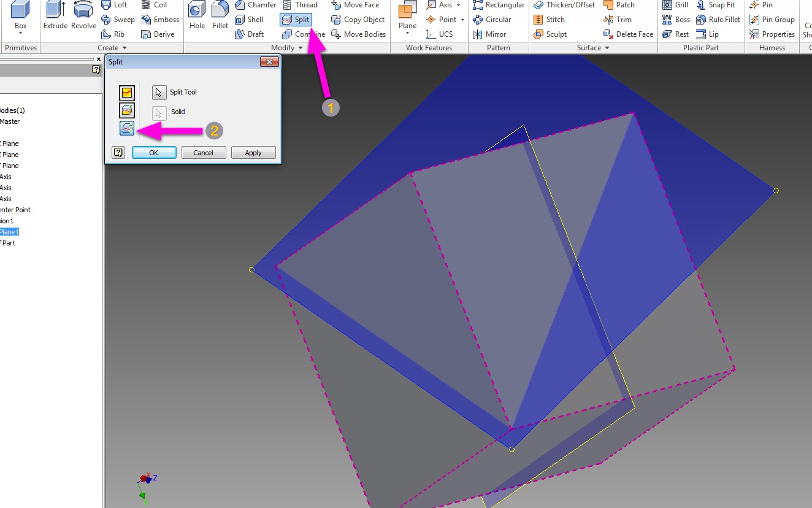Image resolution: width=812 pixels, height=508 pixels.
Task: Choose the Sweep tool
Action: 118,20
